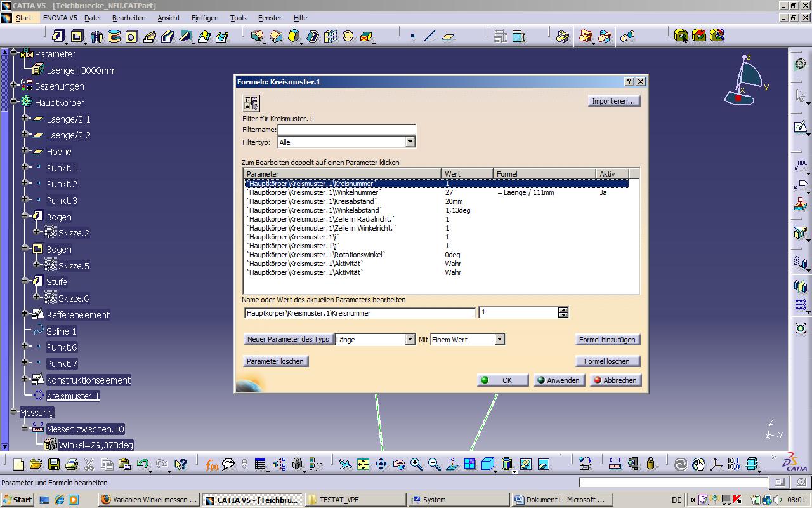Open the formula f(x) tool
The height and width of the screenshot is (508, 812).
pyautogui.click(x=211, y=464)
